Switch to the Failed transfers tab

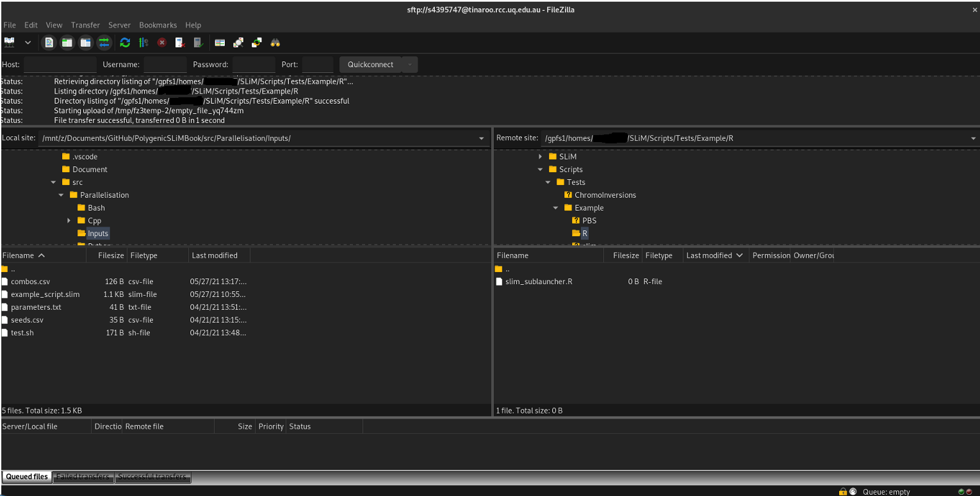click(83, 477)
